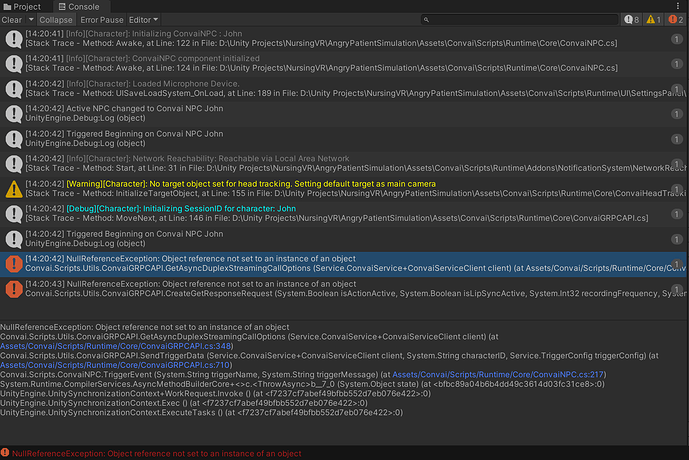Select log 'Active NPC changed to Convai NPC John'
Image resolution: width=689 pixels, height=460 pixels.
[343, 114]
